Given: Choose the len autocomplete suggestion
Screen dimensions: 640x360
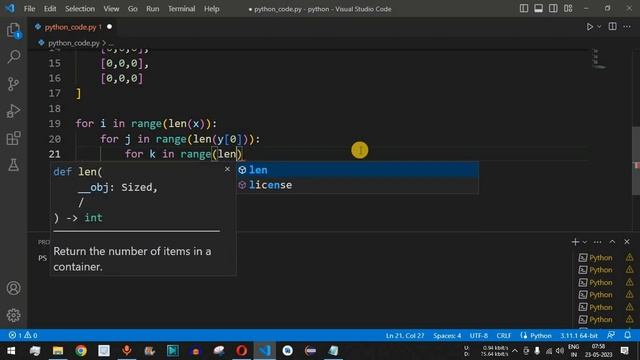Looking at the screenshot, I should pos(358,170).
